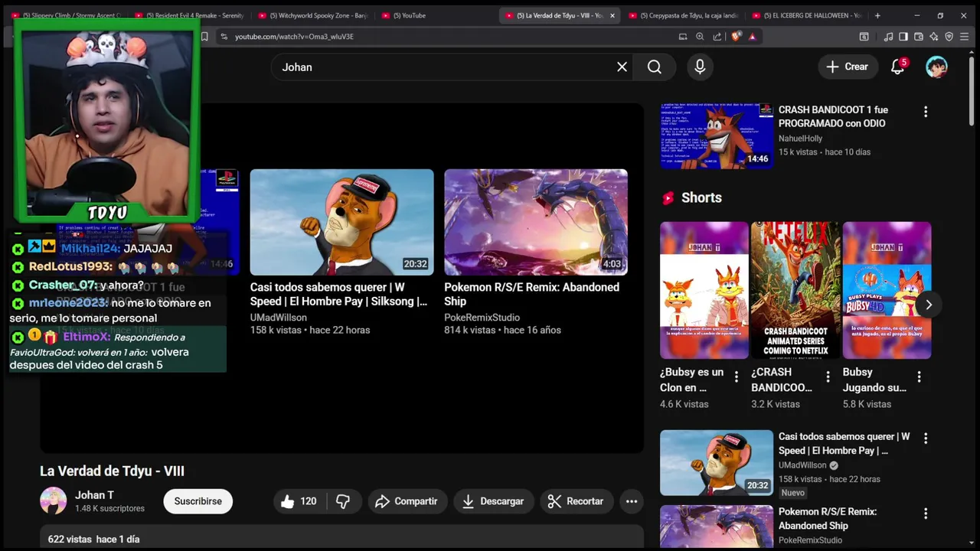Viewport: 980px width, 551px height.
Task: Open options for CRASH BANDICOOT 1 recommendation
Action: (x=926, y=112)
